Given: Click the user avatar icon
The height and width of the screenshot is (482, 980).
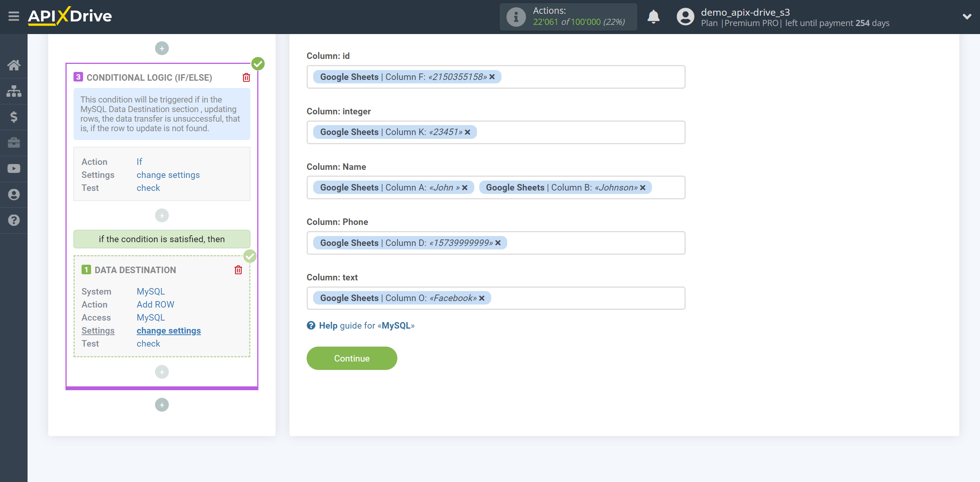Looking at the screenshot, I should (685, 17).
